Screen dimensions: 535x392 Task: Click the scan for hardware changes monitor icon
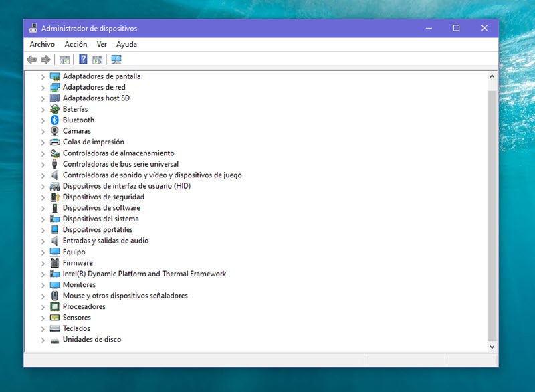[116, 60]
